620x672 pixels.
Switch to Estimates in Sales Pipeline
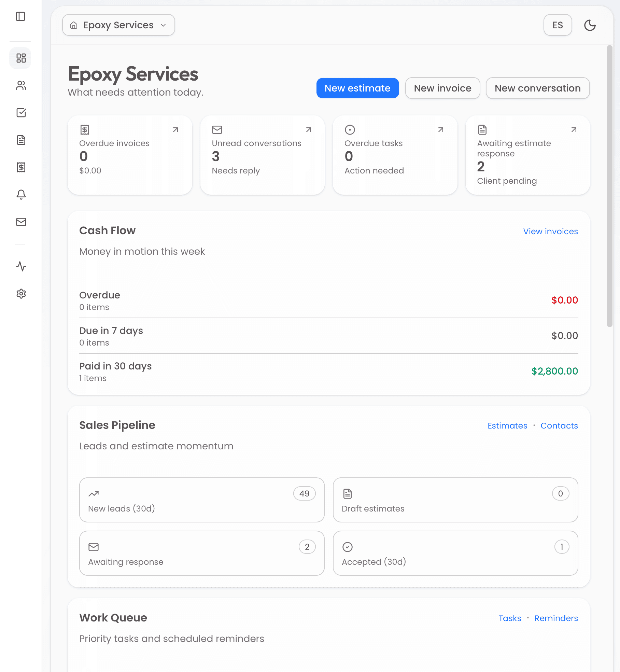pyautogui.click(x=507, y=425)
